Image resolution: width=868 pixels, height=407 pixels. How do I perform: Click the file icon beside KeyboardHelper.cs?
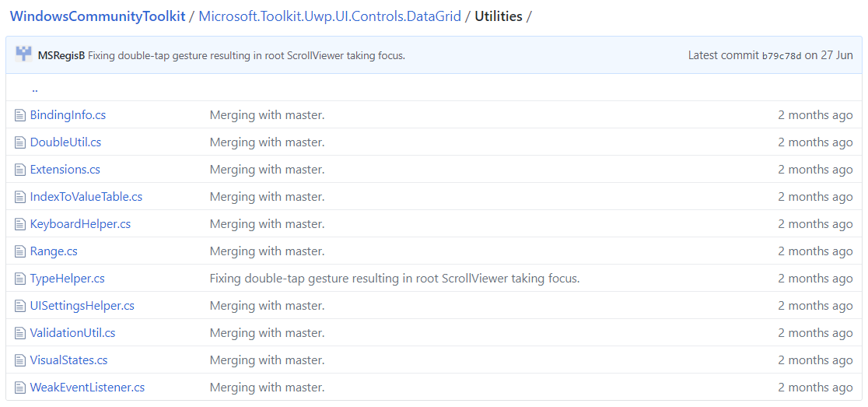[x=20, y=224]
